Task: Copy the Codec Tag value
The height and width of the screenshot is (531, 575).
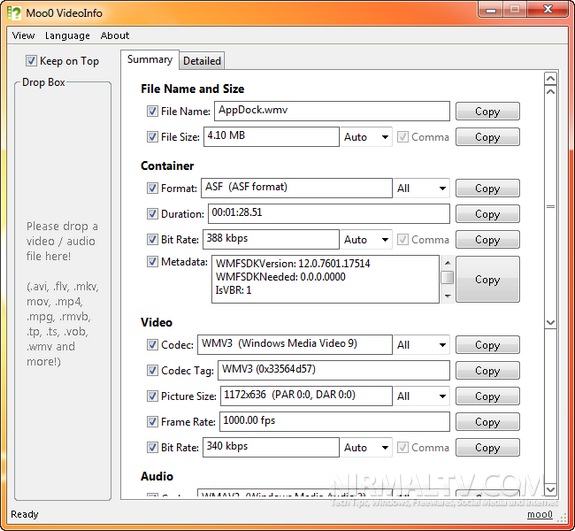Action: [487, 370]
